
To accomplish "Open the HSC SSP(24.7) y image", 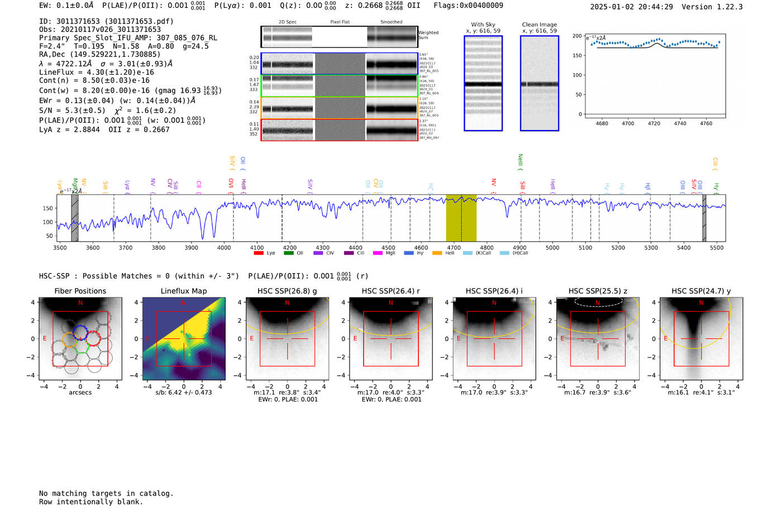I will click(x=702, y=338).
